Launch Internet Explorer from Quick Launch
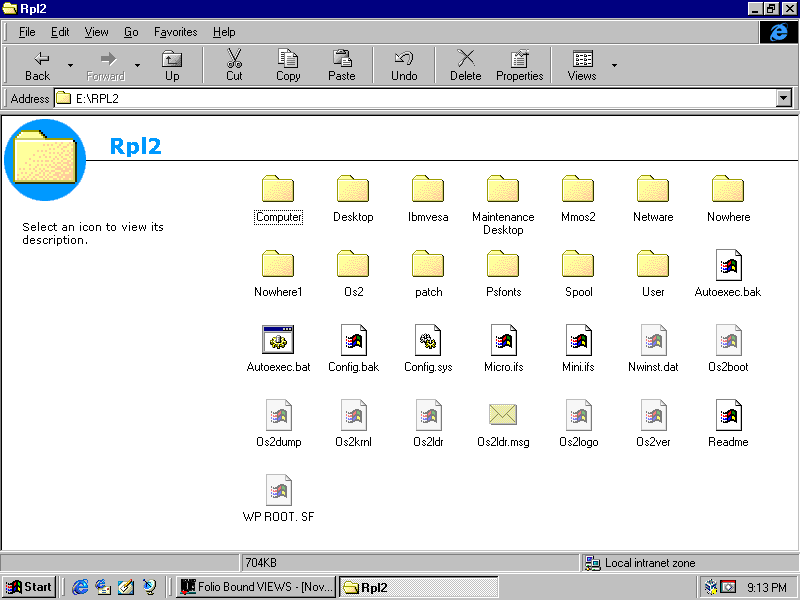Image resolution: width=800 pixels, height=600 pixels. click(80, 587)
